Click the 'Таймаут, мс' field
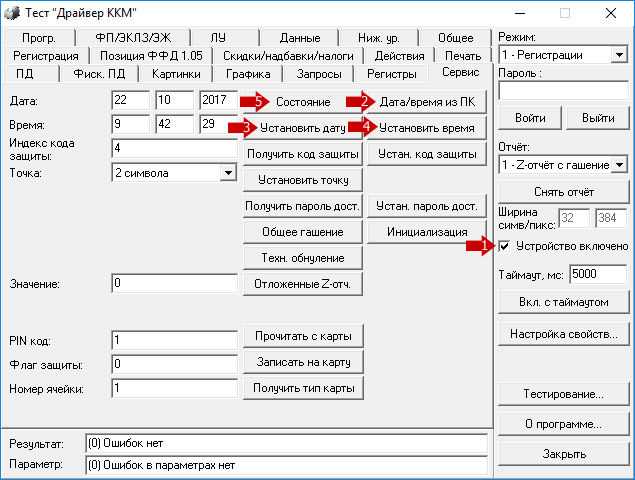The height and width of the screenshot is (480, 635). click(598, 273)
